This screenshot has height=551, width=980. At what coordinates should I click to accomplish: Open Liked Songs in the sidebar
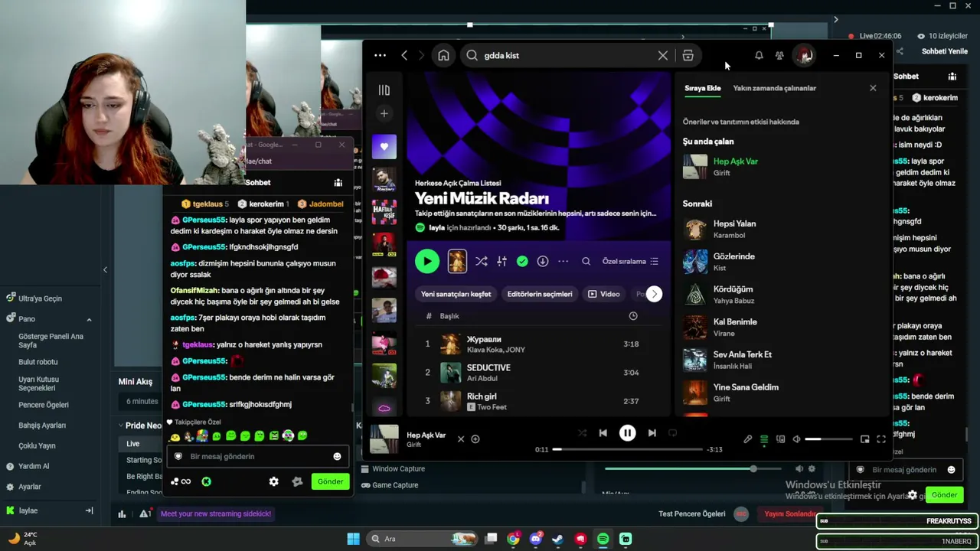[x=384, y=146]
